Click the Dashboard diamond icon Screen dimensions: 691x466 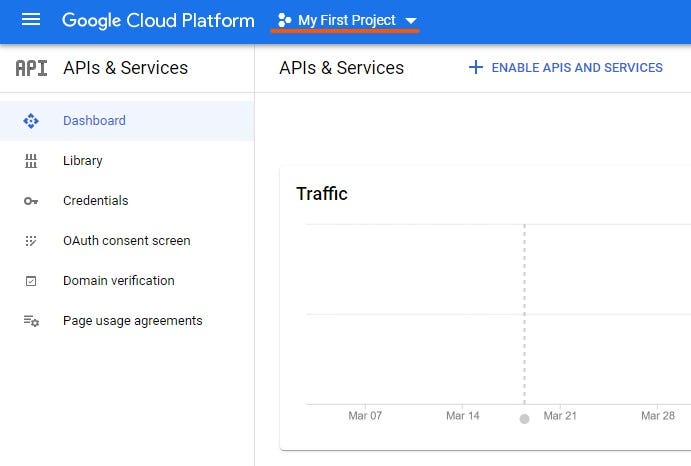coord(31,121)
